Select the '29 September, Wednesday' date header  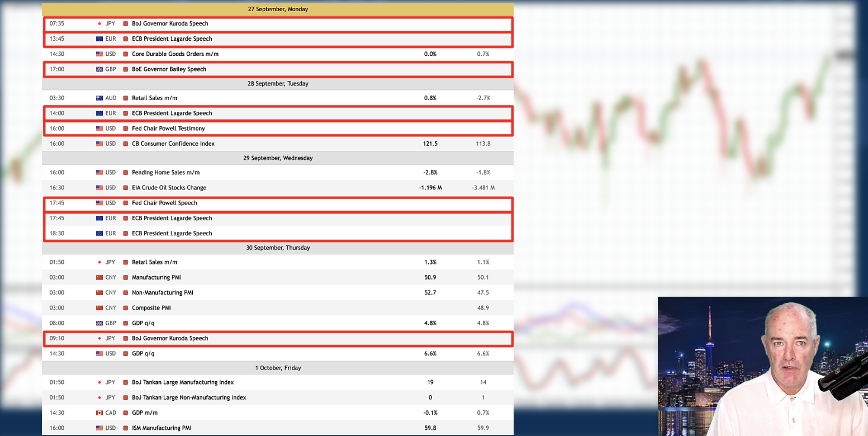tap(278, 158)
